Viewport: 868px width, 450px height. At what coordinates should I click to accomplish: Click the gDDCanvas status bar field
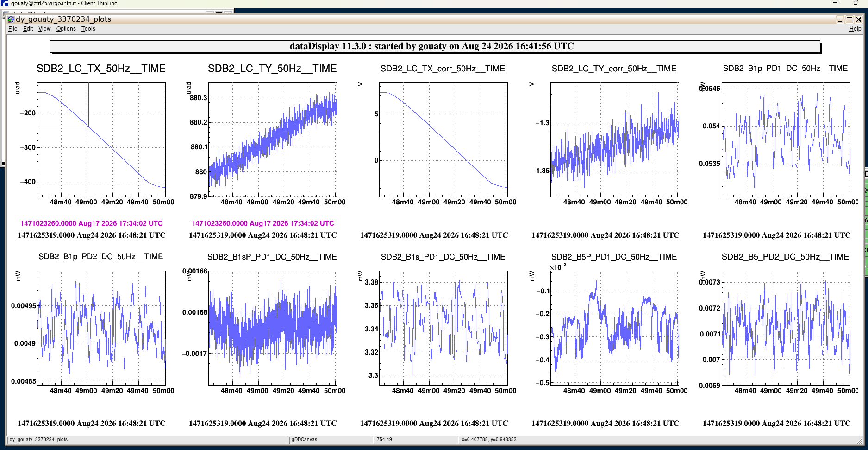click(331, 440)
